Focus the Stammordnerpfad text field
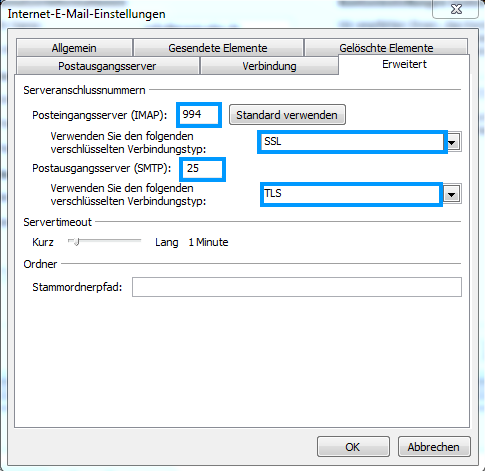 tap(297, 287)
